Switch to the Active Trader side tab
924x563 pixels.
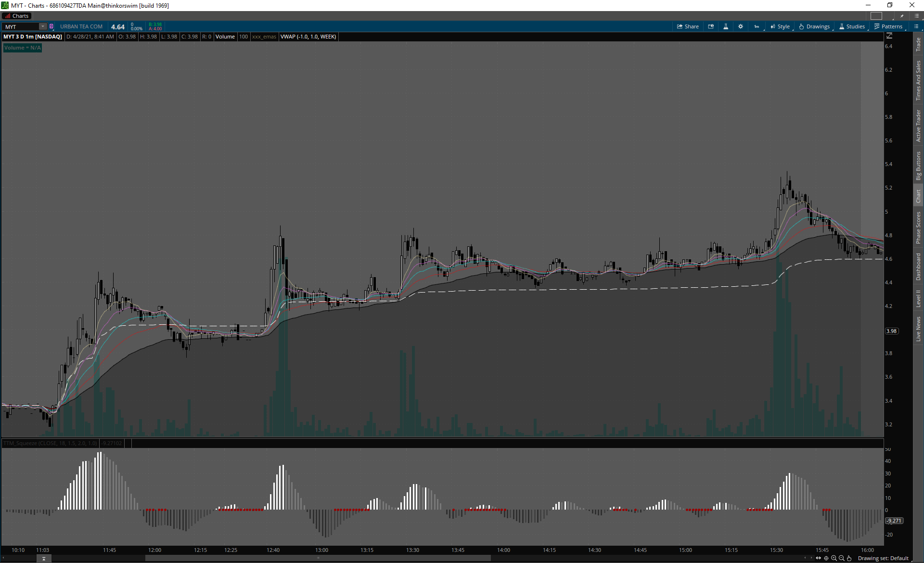(x=918, y=126)
